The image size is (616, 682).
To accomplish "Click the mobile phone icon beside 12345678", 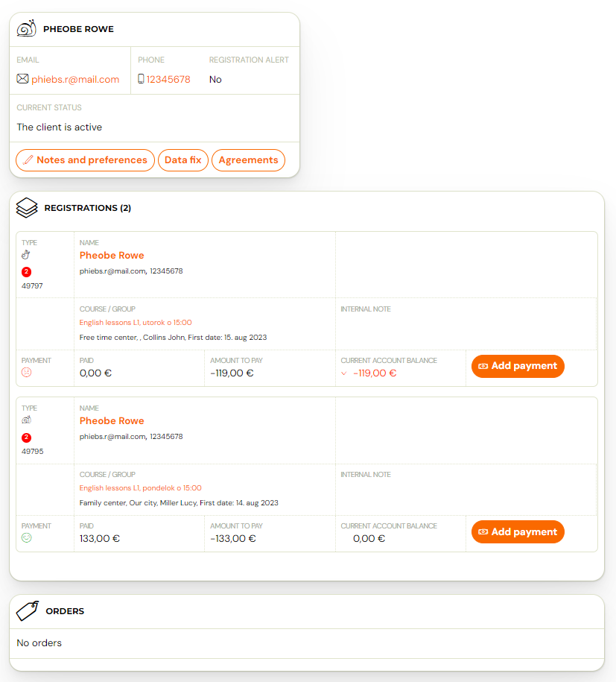I will [141, 79].
